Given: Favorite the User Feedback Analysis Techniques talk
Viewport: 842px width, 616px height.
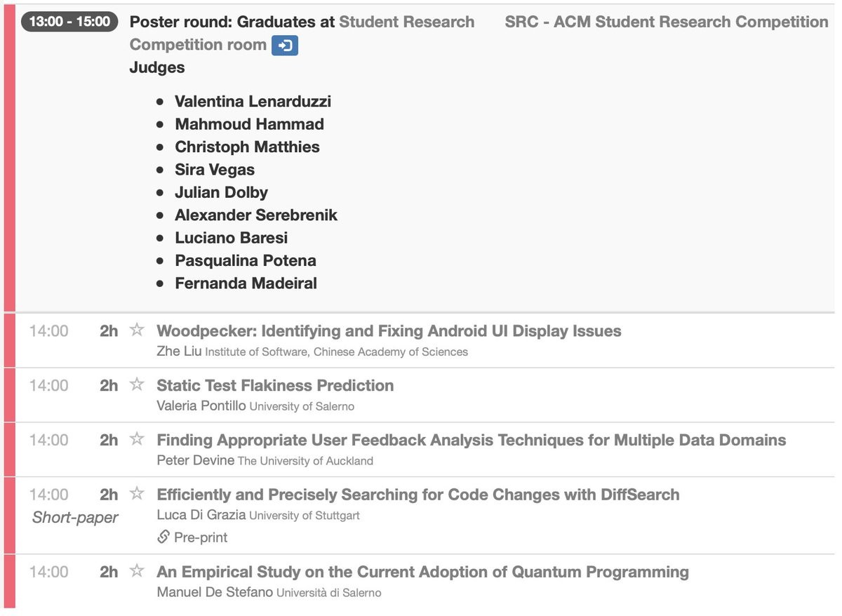Looking at the screenshot, I should point(137,440).
